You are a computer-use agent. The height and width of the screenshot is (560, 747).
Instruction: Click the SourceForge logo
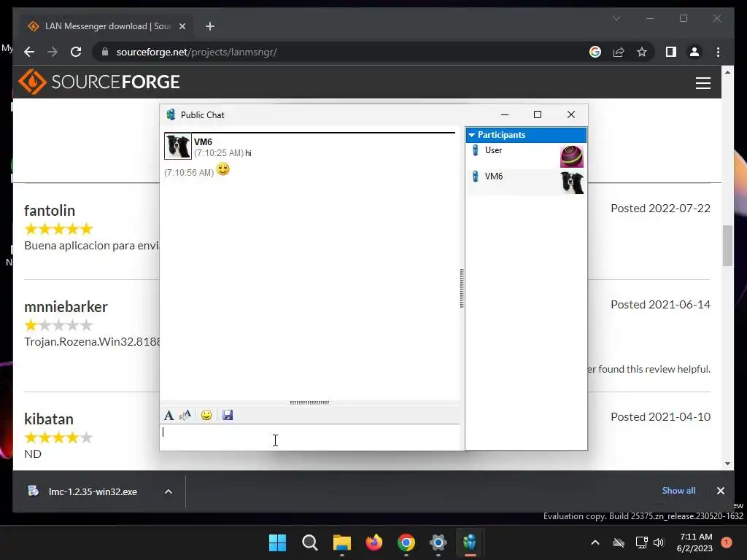[99, 82]
